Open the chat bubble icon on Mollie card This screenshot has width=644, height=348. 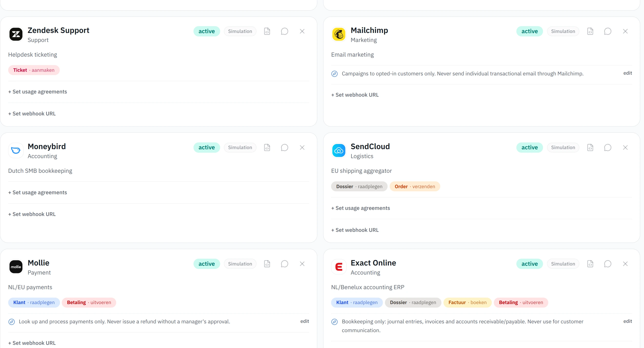(x=284, y=264)
